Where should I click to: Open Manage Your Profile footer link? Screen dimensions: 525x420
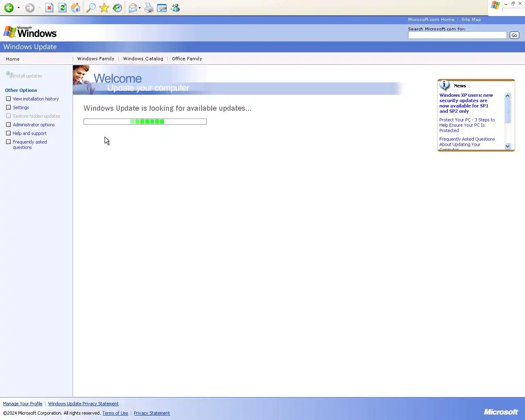(23, 404)
